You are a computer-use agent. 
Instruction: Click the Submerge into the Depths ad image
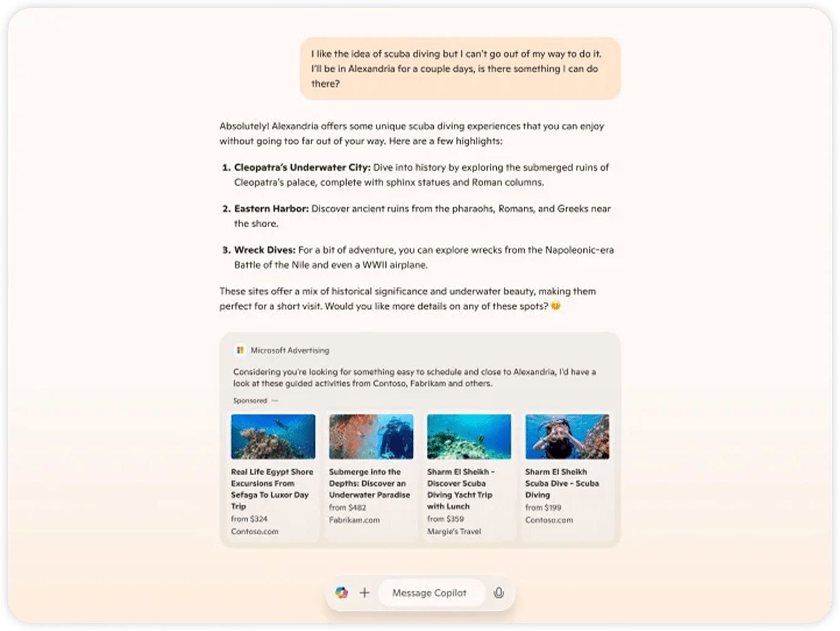(x=371, y=436)
